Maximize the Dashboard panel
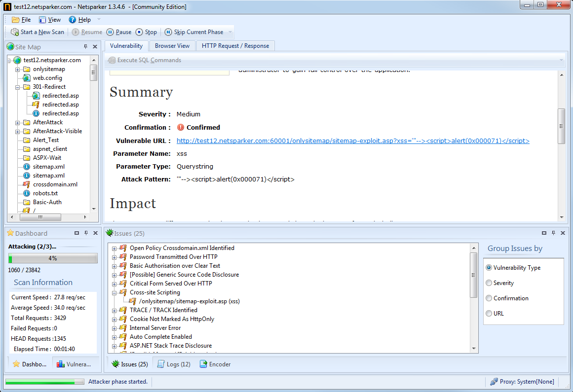The image size is (573, 392). [x=76, y=233]
